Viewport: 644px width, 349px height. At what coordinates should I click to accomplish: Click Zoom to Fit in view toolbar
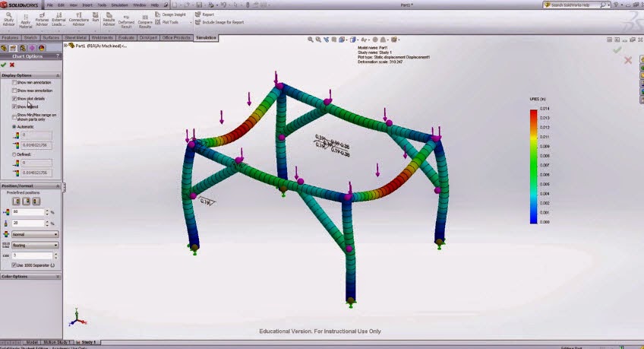(311, 40)
